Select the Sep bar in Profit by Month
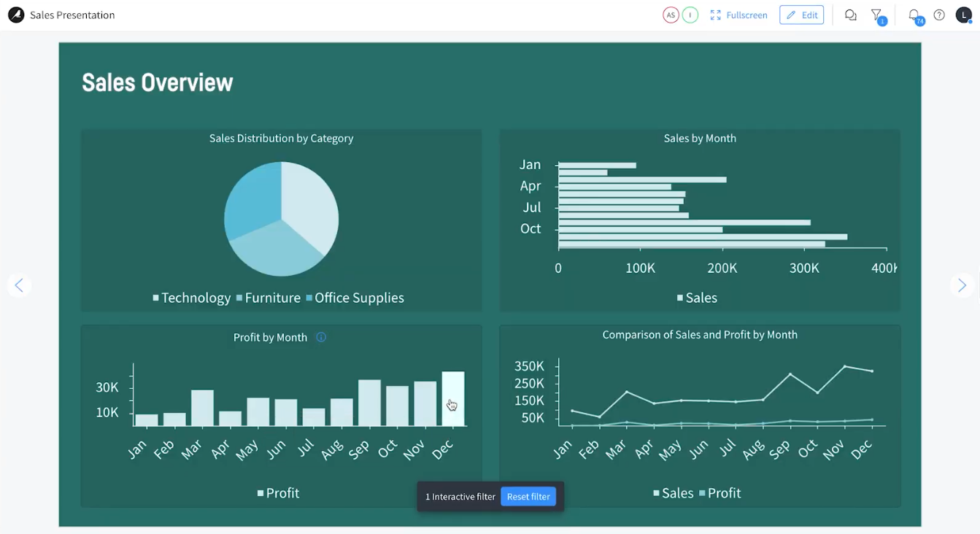 (x=369, y=403)
